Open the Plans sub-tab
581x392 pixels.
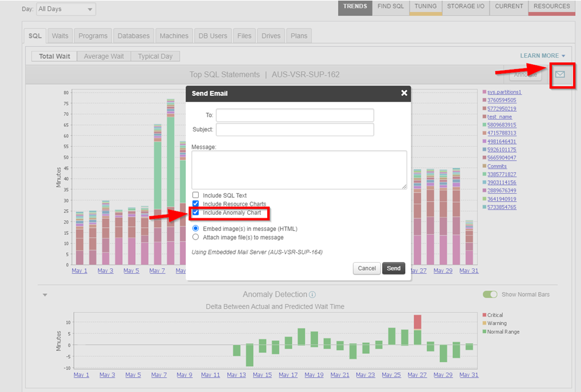point(299,36)
